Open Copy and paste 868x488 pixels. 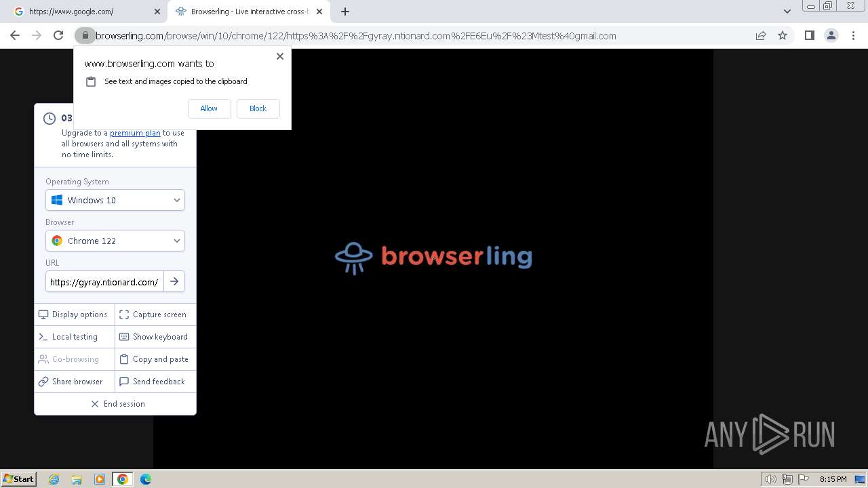(x=155, y=359)
